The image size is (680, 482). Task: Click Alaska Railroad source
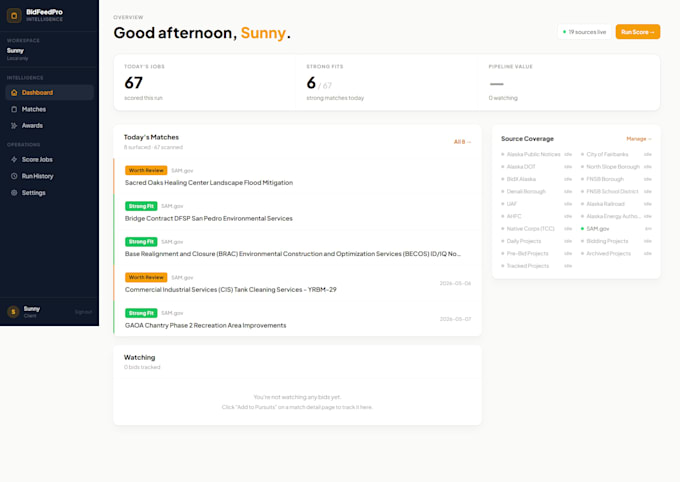[x=616, y=204]
